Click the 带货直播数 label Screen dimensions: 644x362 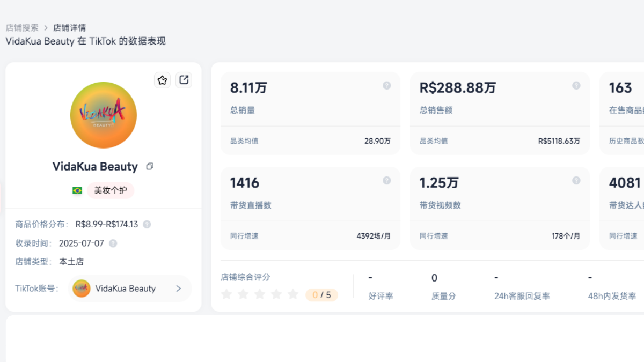click(x=251, y=205)
